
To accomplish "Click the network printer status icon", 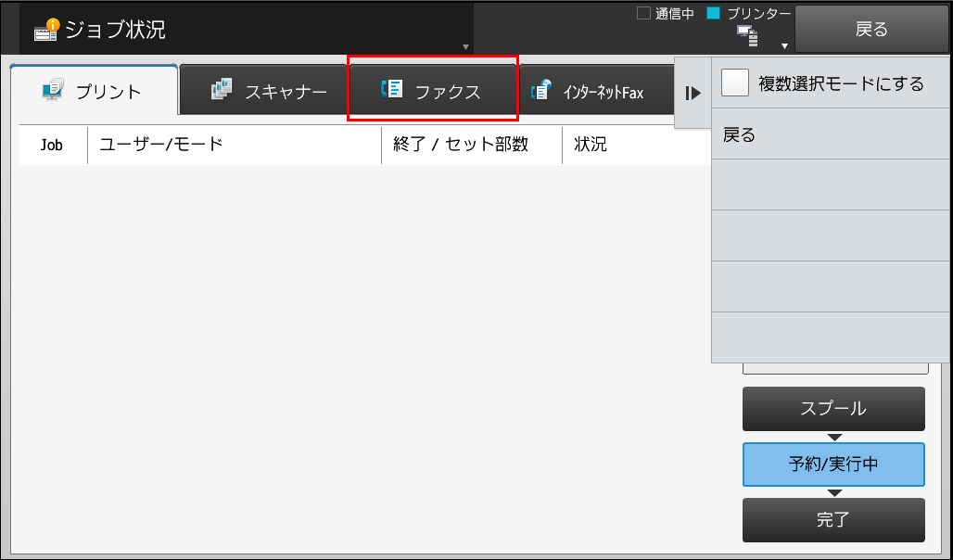I will pos(747,36).
